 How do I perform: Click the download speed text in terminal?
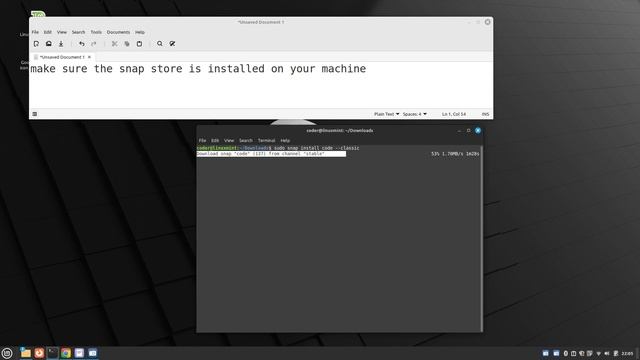point(453,154)
